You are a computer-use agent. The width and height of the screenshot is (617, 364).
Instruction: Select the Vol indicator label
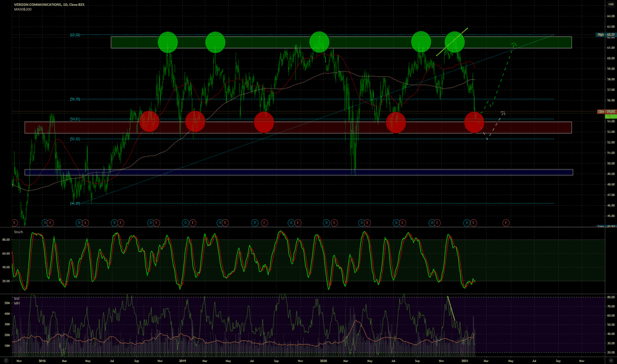pyautogui.click(x=17, y=298)
